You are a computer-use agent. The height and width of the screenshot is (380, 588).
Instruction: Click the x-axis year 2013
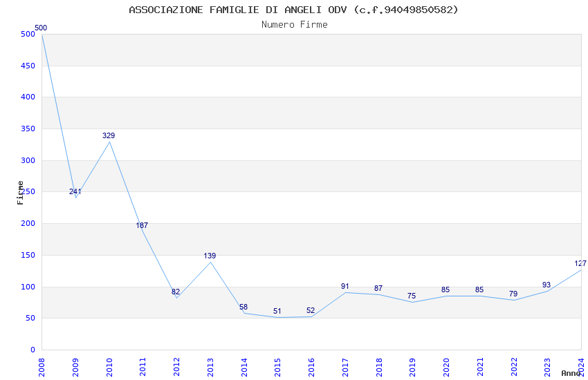pyautogui.click(x=210, y=367)
